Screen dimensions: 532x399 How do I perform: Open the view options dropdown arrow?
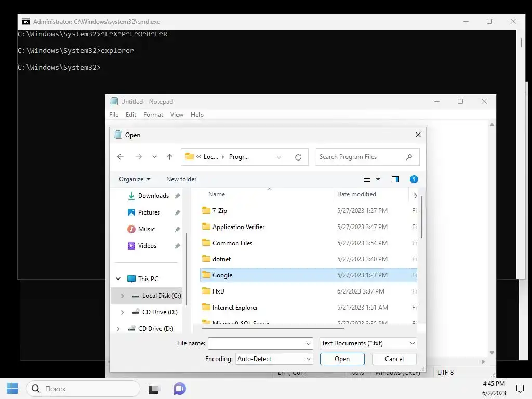378,179
